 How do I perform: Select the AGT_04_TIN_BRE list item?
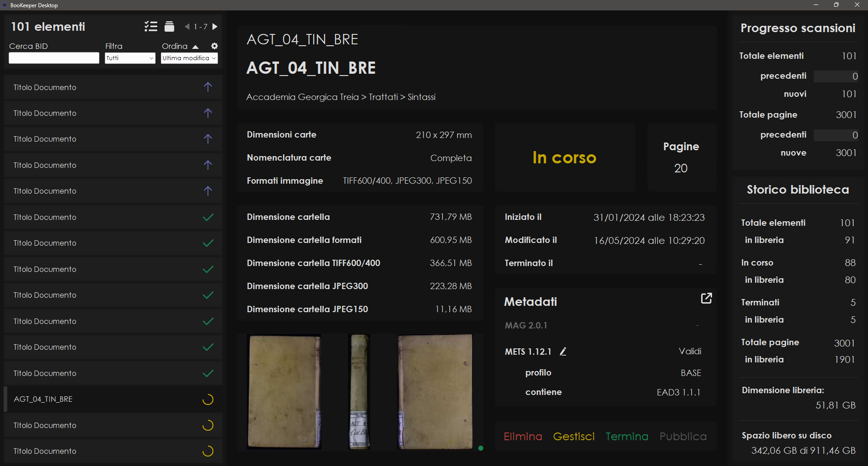(113, 399)
